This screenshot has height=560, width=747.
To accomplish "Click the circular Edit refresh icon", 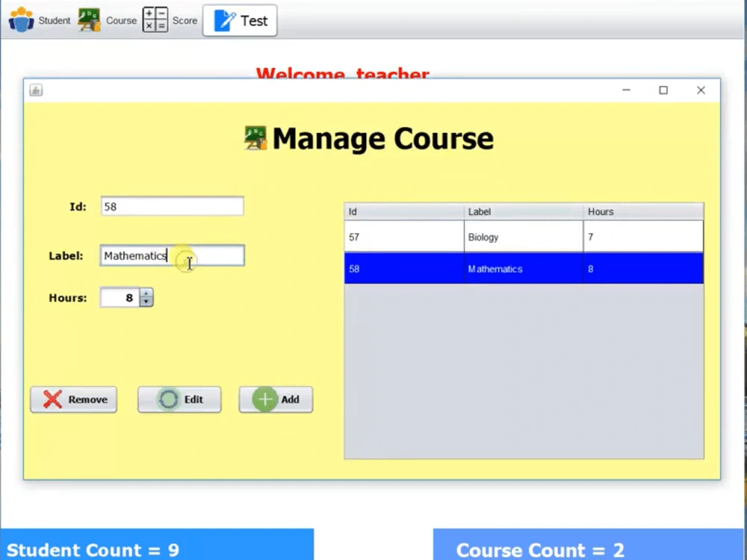I will tap(168, 399).
